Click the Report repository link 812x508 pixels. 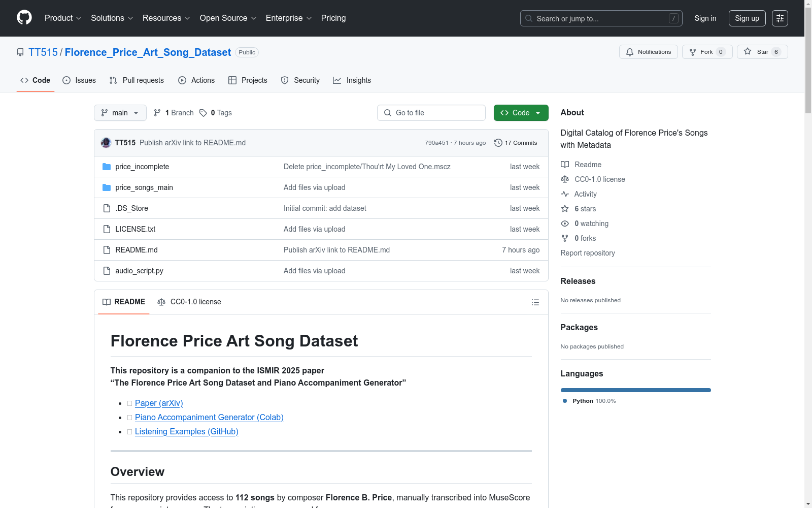pyautogui.click(x=588, y=253)
